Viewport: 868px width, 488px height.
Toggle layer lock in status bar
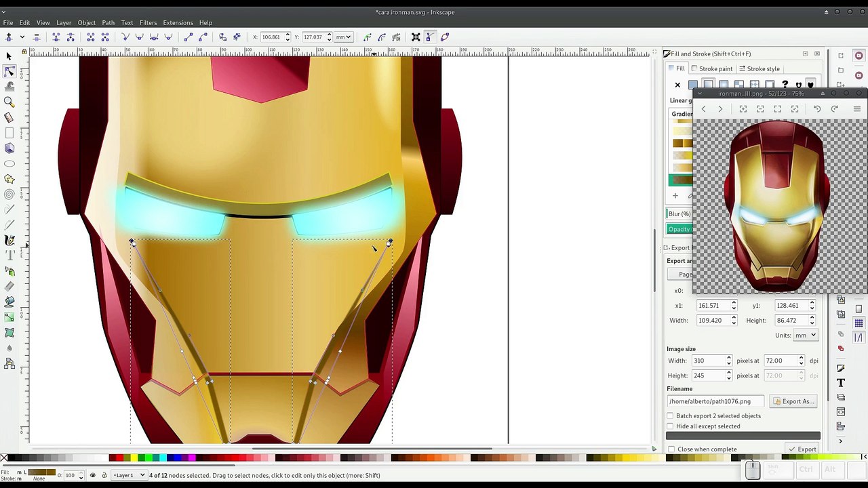pos(104,475)
